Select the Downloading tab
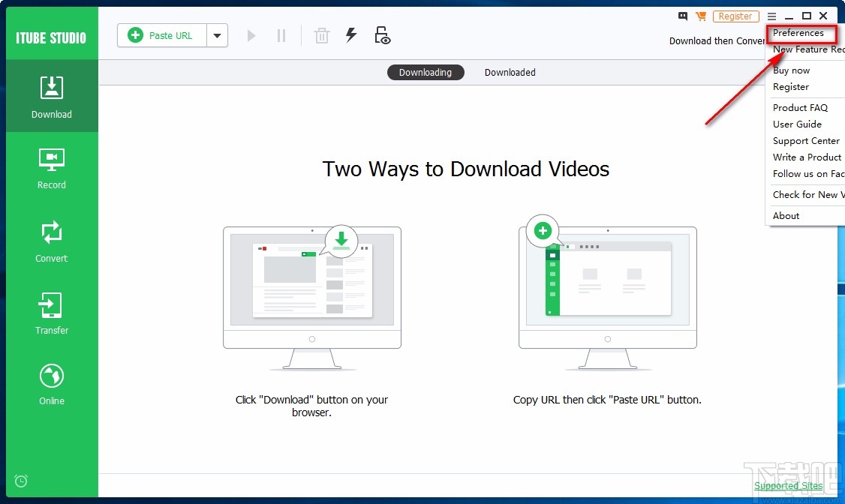The width and height of the screenshot is (845, 504). [426, 72]
